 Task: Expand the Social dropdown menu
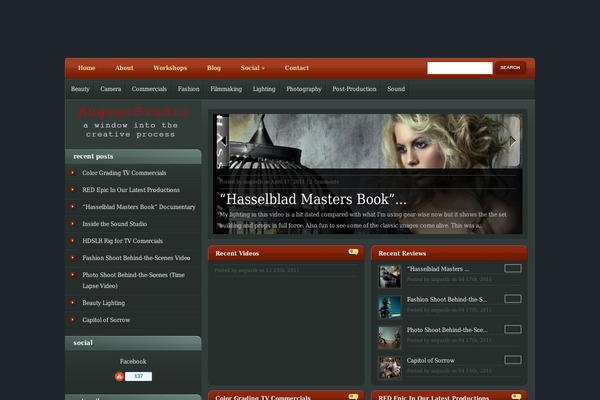click(253, 68)
